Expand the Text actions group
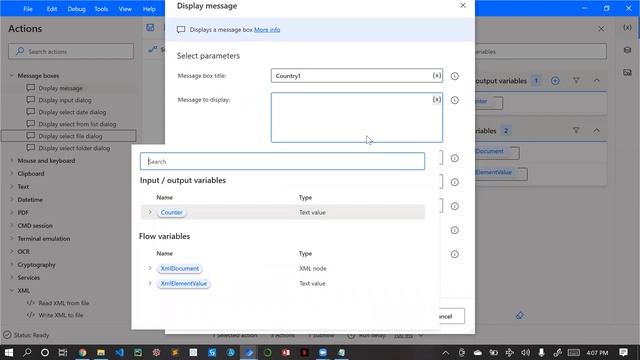Image resolution: width=640 pixels, height=360 pixels. click(12, 187)
